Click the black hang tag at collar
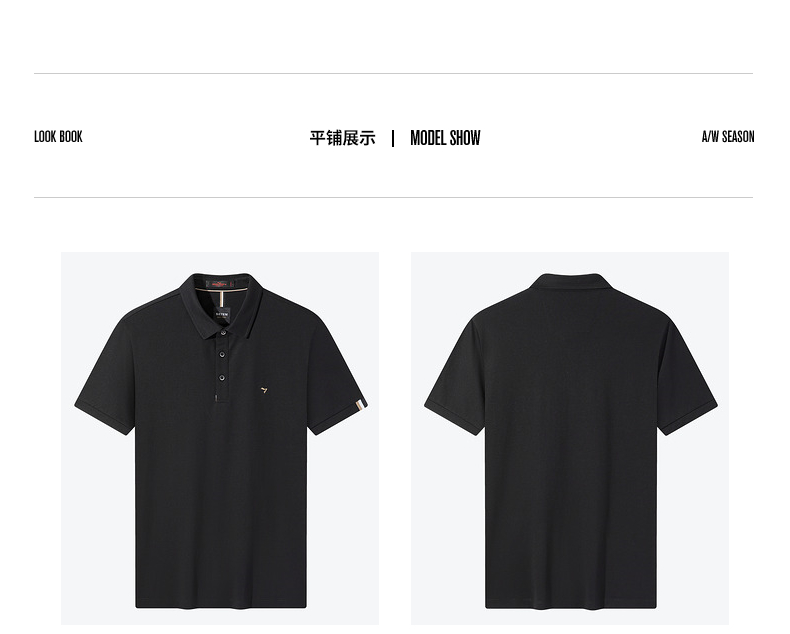The width and height of the screenshot is (790, 634). [222, 314]
